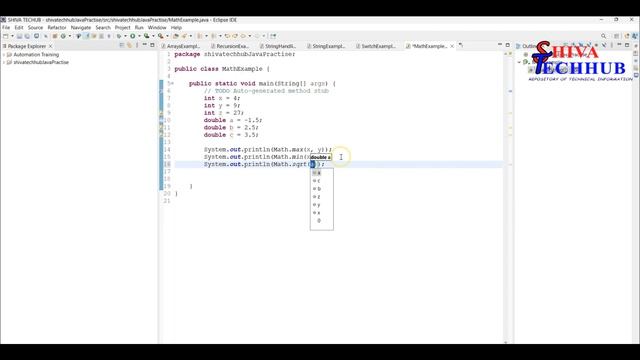The width and height of the screenshot is (640, 360).
Task: Click the Coverage run icon
Action: [146, 36]
